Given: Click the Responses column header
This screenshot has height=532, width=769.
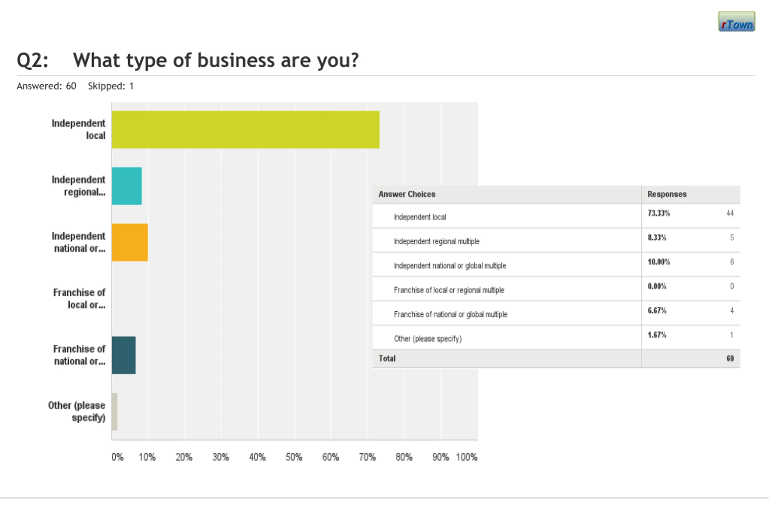Looking at the screenshot, I should [667, 194].
